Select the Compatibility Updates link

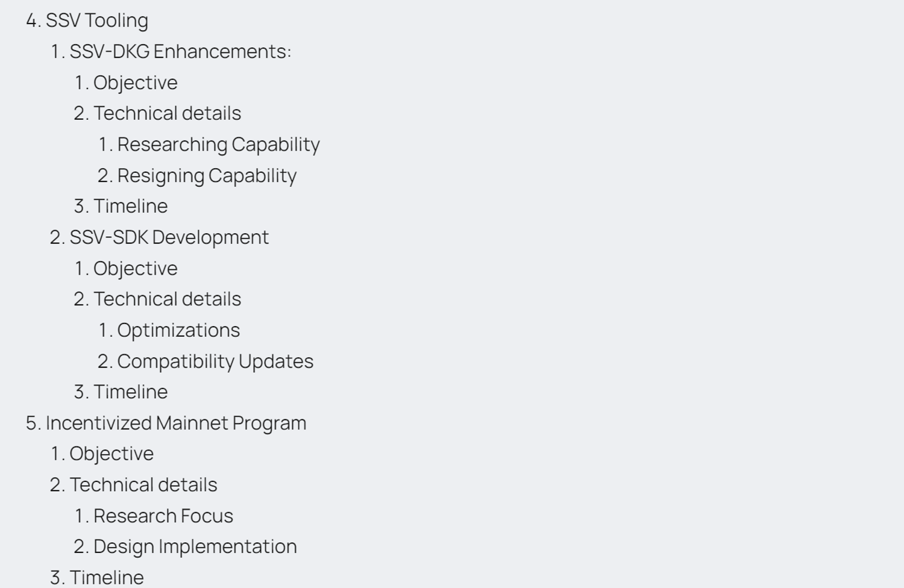[215, 361]
